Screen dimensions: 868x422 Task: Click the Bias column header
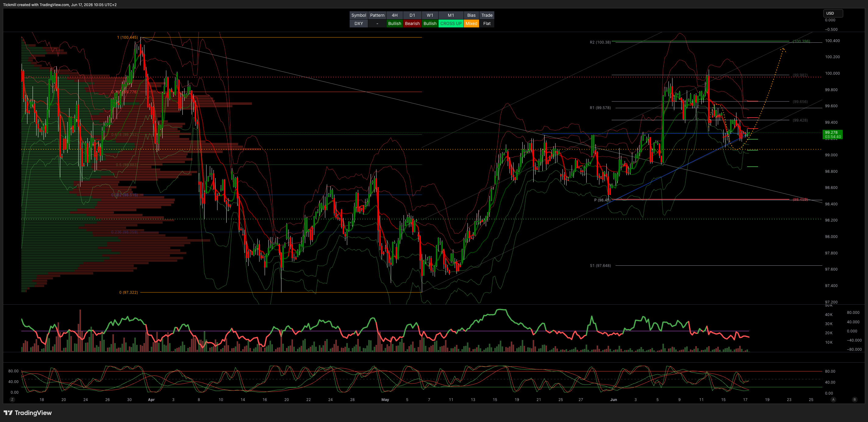[471, 15]
